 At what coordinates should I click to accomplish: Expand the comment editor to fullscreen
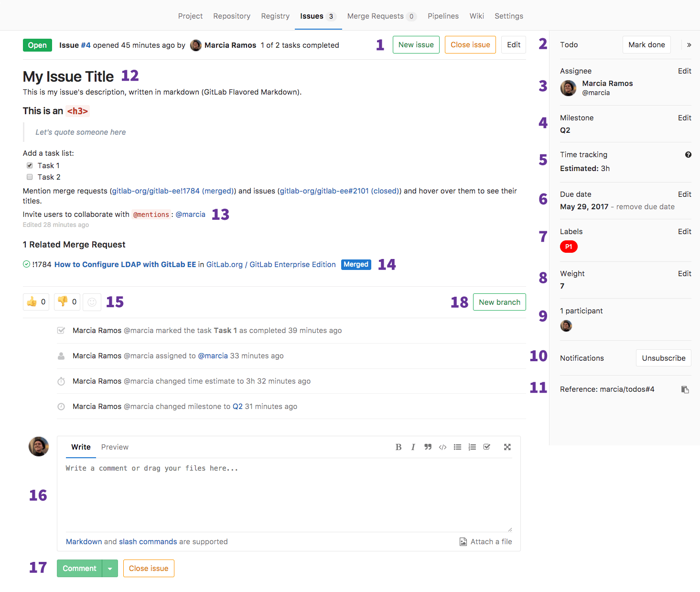(x=507, y=447)
